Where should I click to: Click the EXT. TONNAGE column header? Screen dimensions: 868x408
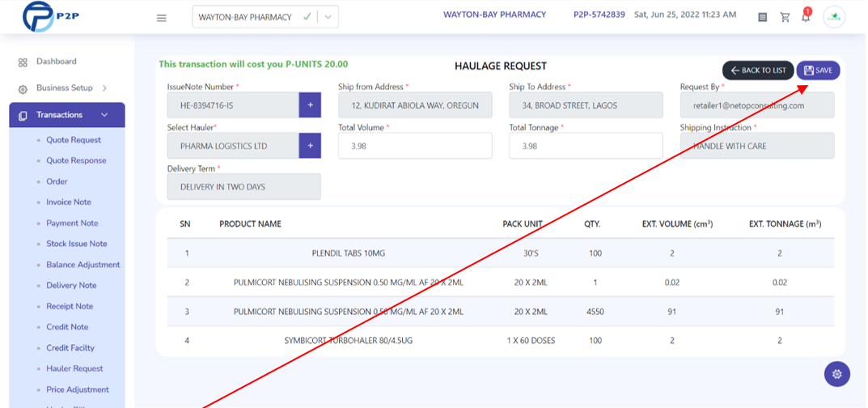pos(785,224)
